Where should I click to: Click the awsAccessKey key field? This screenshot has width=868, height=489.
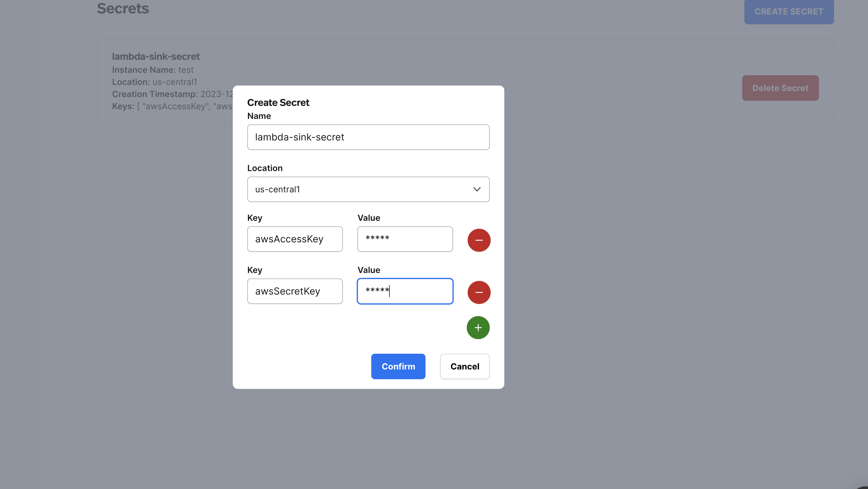[x=295, y=239]
